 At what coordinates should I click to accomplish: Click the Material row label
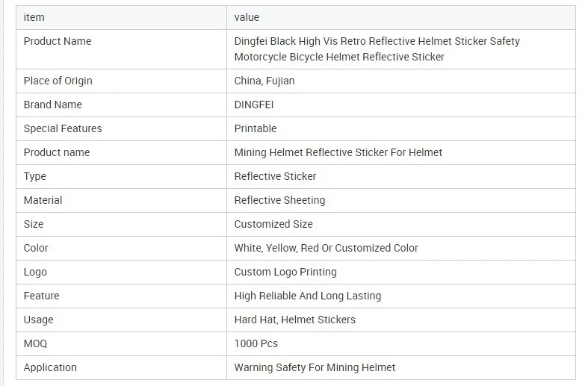(43, 200)
